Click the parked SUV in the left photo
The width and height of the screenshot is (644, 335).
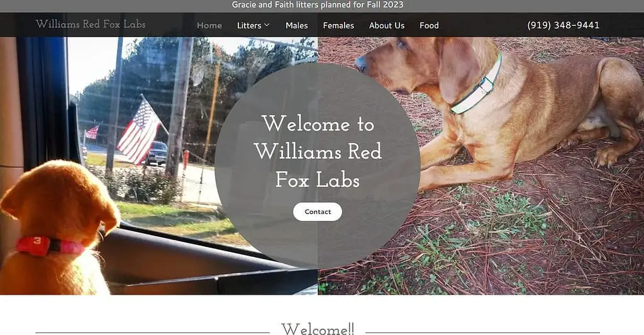(157, 153)
